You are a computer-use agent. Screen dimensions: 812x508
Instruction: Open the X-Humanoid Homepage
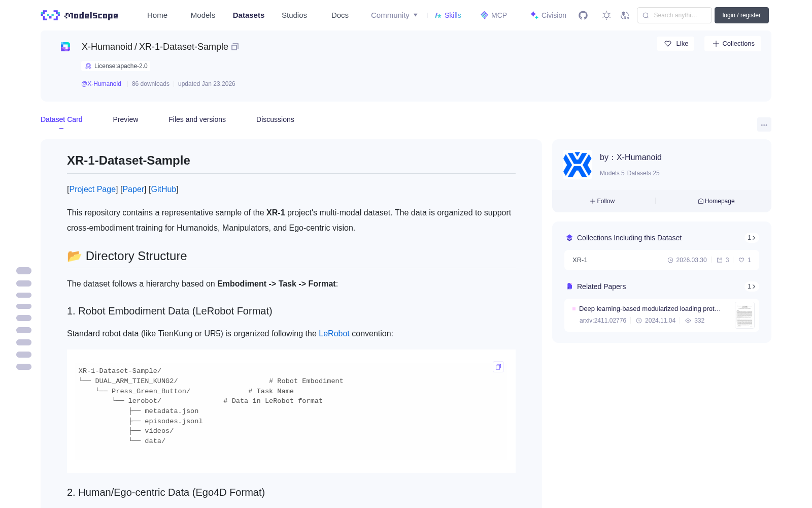click(716, 201)
